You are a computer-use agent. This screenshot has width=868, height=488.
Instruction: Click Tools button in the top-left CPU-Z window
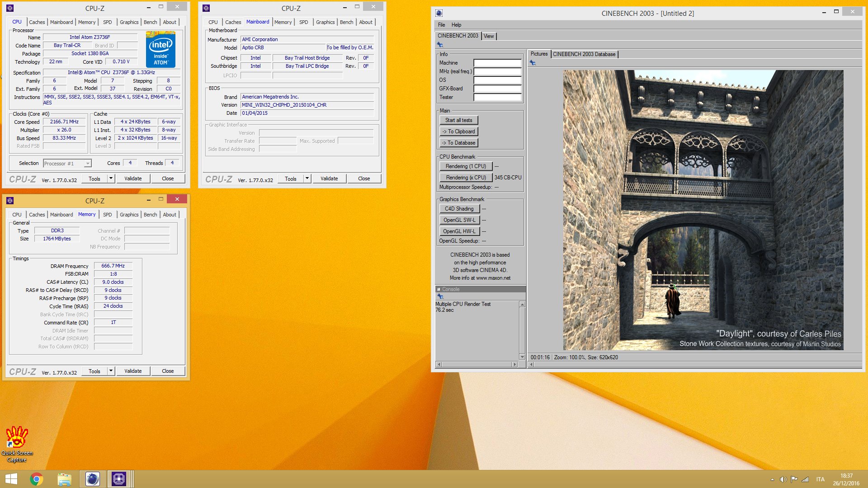coord(94,178)
